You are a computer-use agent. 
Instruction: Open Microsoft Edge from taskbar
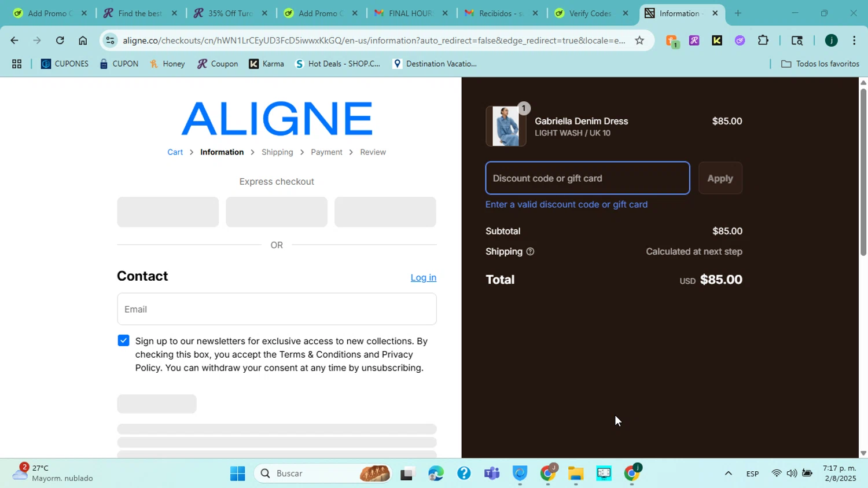pyautogui.click(x=436, y=474)
